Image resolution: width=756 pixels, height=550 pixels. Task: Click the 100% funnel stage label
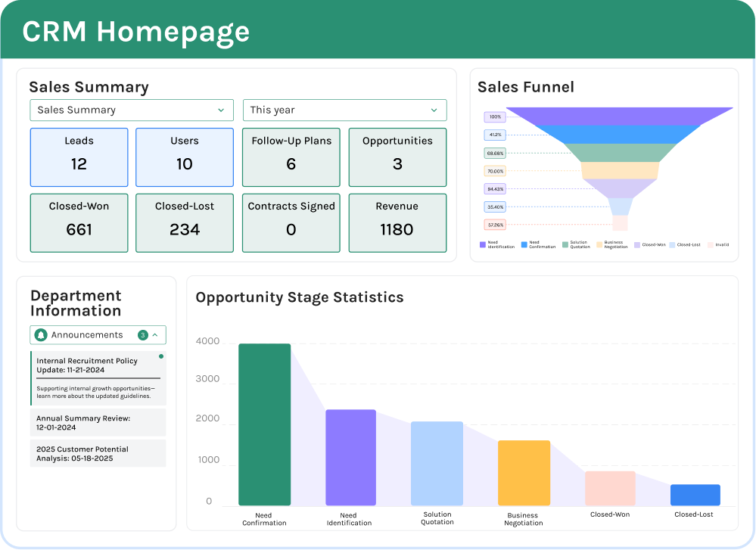(x=493, y=117)
